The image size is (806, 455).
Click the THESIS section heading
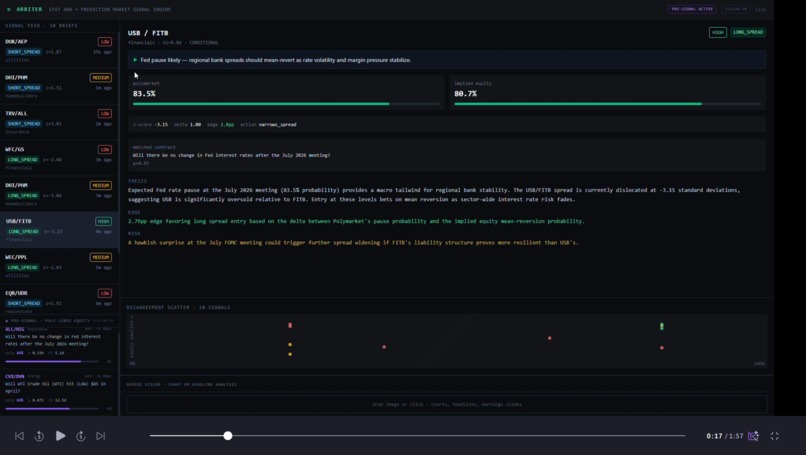coord(137,181)
